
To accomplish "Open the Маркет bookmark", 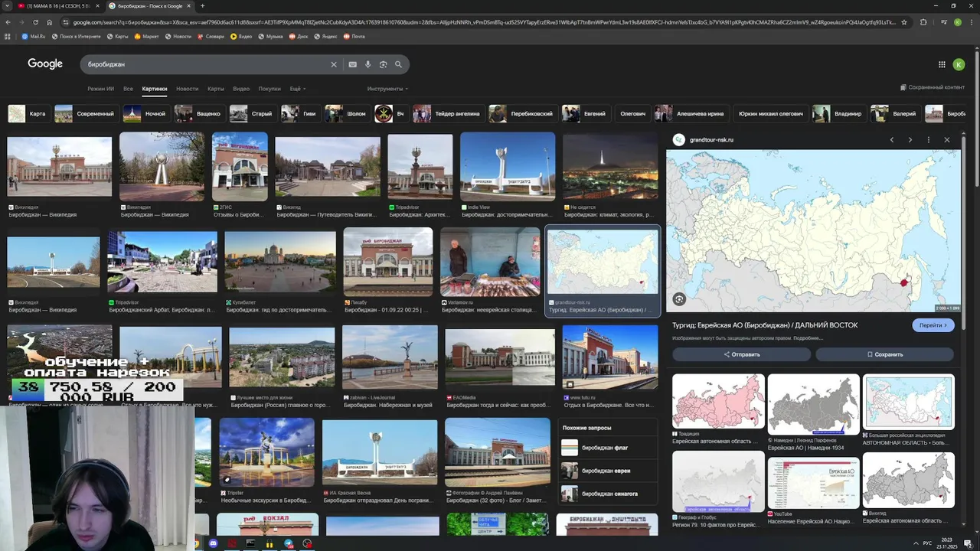I will coord(146,36).
